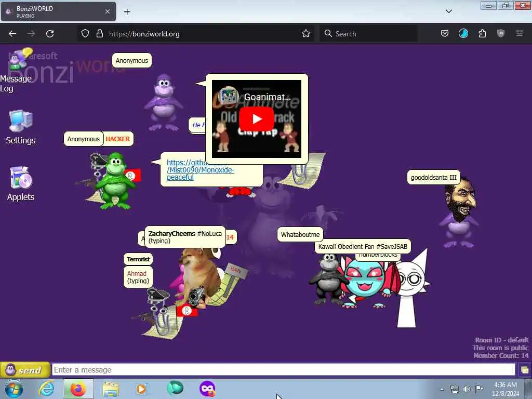532x399 pixels.
Task: Click the blue circular profile toolbar icon
Action: (463, 33)
